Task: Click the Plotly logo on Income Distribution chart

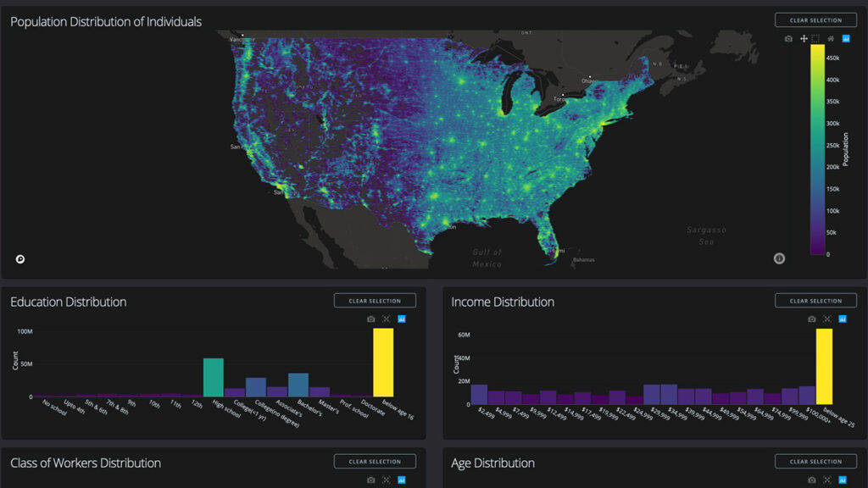Action: coord(843,320)
